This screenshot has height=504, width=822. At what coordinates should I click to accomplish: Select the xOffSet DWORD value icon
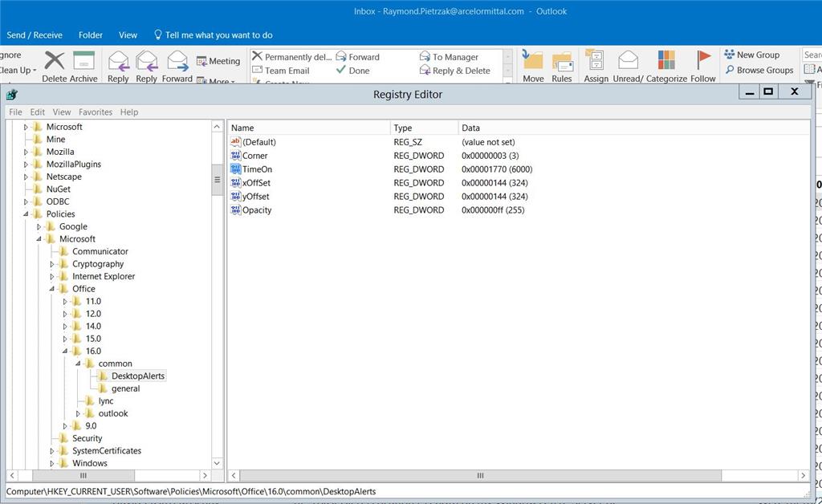236,183
